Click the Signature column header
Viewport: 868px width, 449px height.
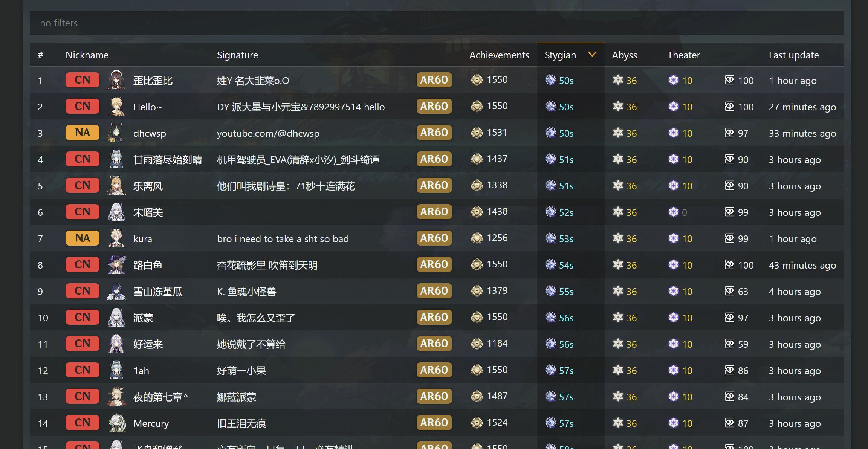pyautogui.click(x=237, y=55)
